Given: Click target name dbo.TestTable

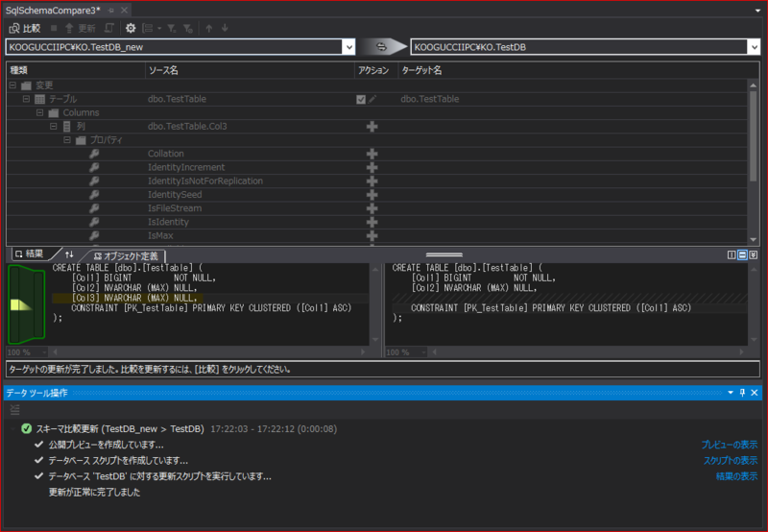Looking at the screenshot, I should coord(429,99).
